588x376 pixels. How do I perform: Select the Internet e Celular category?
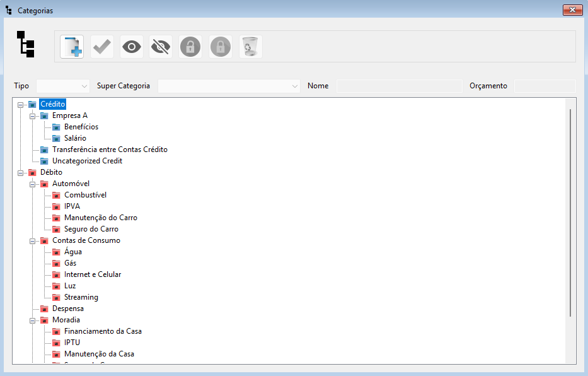92,274
